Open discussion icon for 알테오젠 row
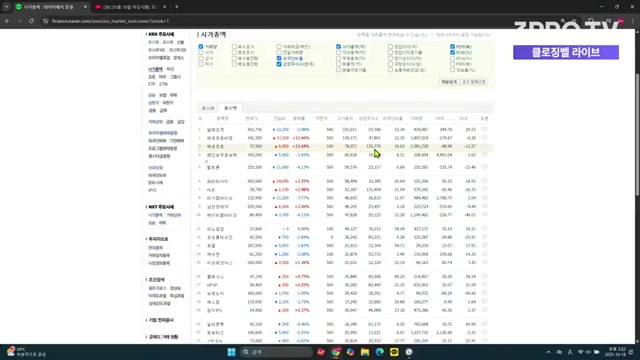The image size is (640, 360). coord(484,129)
